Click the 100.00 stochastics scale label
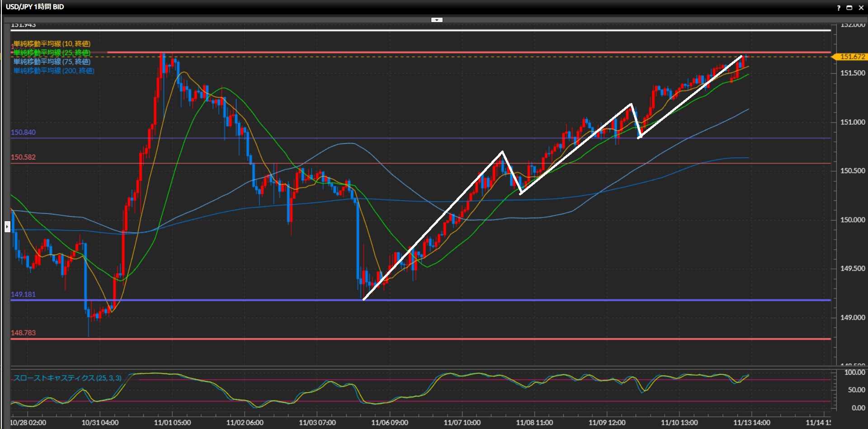Image resolution: width=868 pixels, height=429 pixels. point(854,372)
